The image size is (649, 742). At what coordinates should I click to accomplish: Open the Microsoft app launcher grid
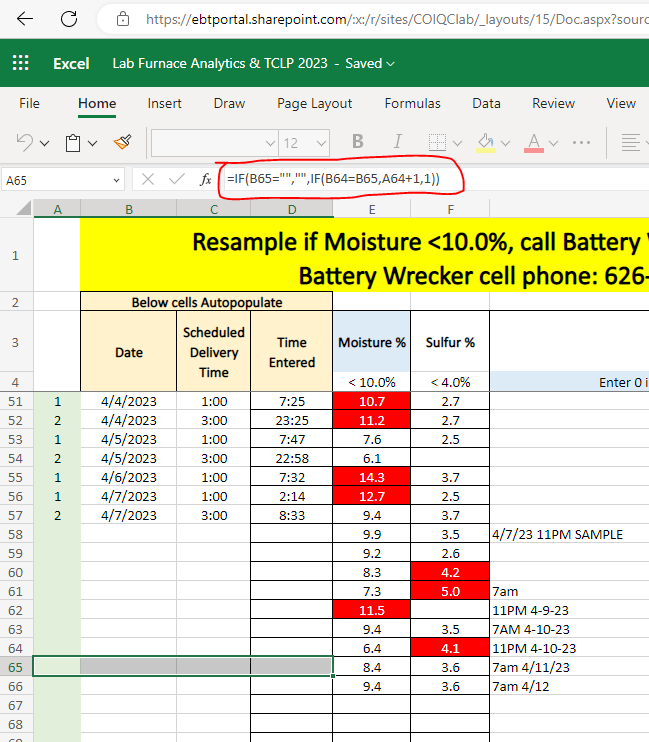pos(20,63)
